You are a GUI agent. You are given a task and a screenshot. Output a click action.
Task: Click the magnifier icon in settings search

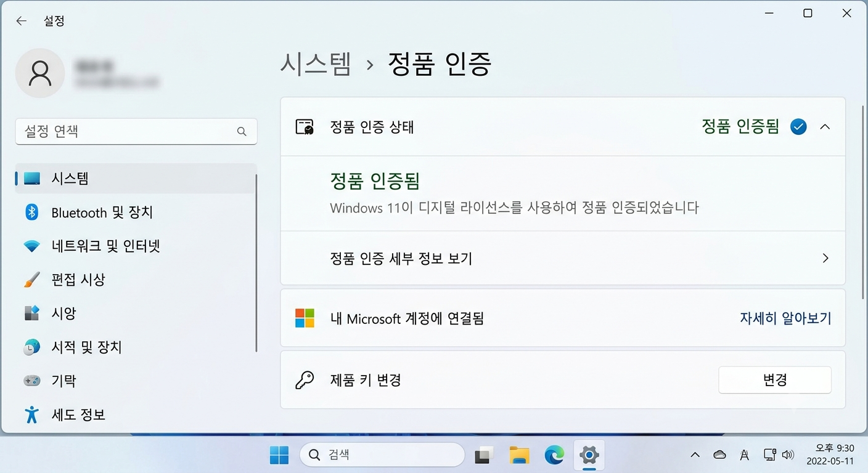(242, 131)
